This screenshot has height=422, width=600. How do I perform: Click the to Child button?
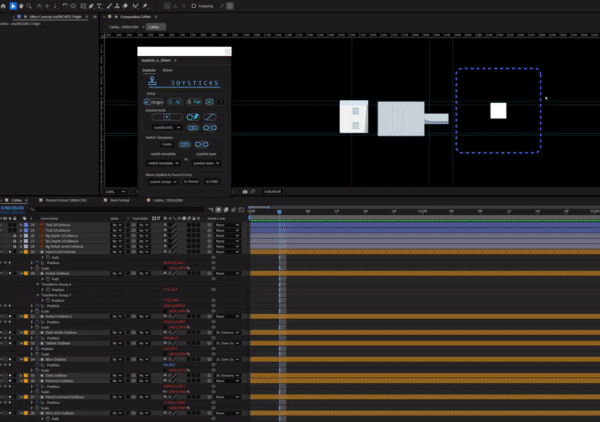(212, 181)
